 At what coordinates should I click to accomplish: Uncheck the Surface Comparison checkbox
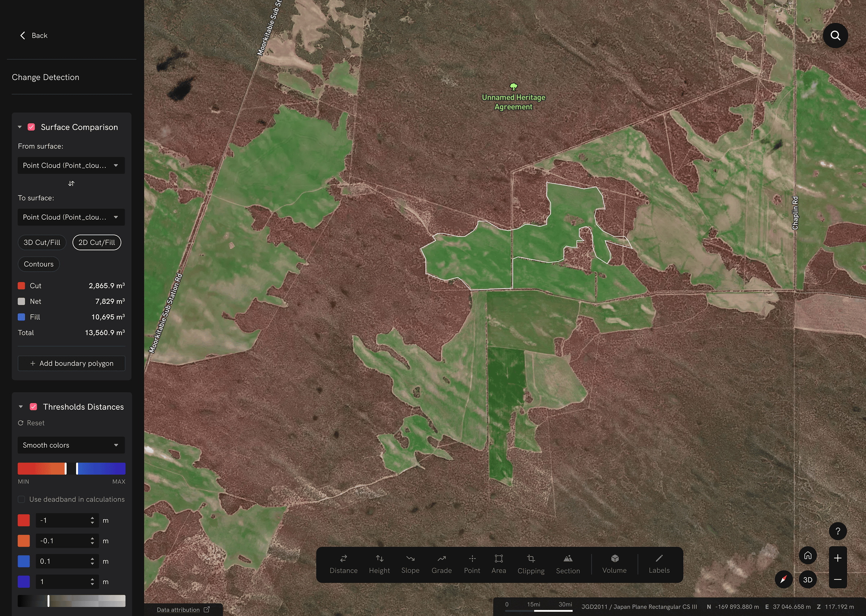[31, 127]
